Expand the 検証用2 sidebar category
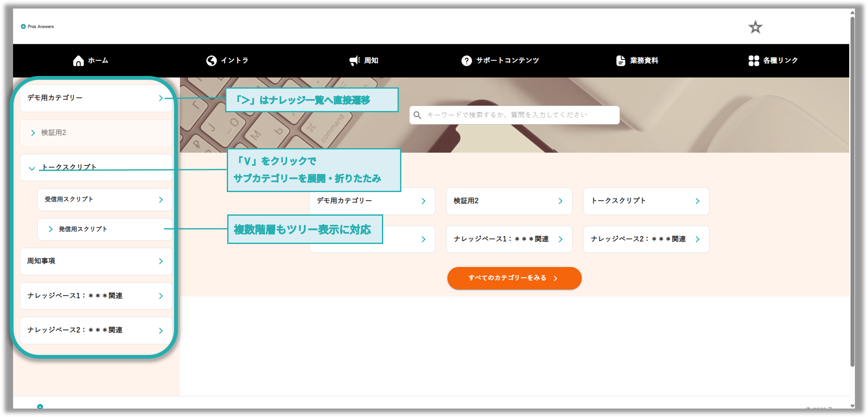Image resolution: width=868 pixels, height=417 pixels. tap(33, 133)
